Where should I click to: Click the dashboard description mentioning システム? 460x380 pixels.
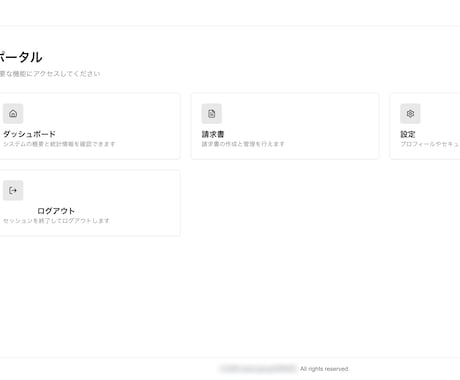tap(59, 144)
